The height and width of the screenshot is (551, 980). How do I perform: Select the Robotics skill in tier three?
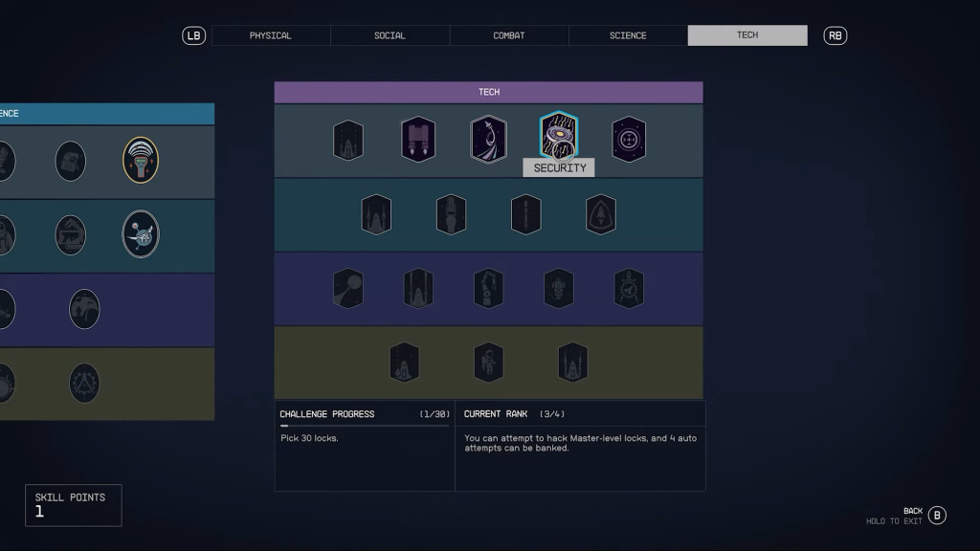[488, 288]
